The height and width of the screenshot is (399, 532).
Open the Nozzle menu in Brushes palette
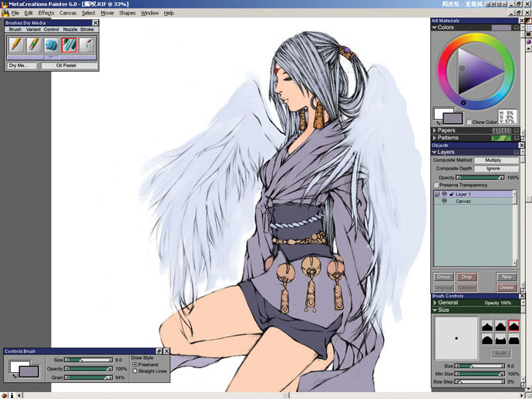click(70, 29)
